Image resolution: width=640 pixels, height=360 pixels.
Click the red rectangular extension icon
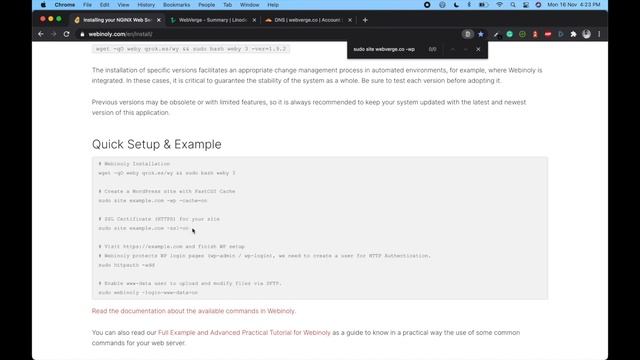point(548,34)
